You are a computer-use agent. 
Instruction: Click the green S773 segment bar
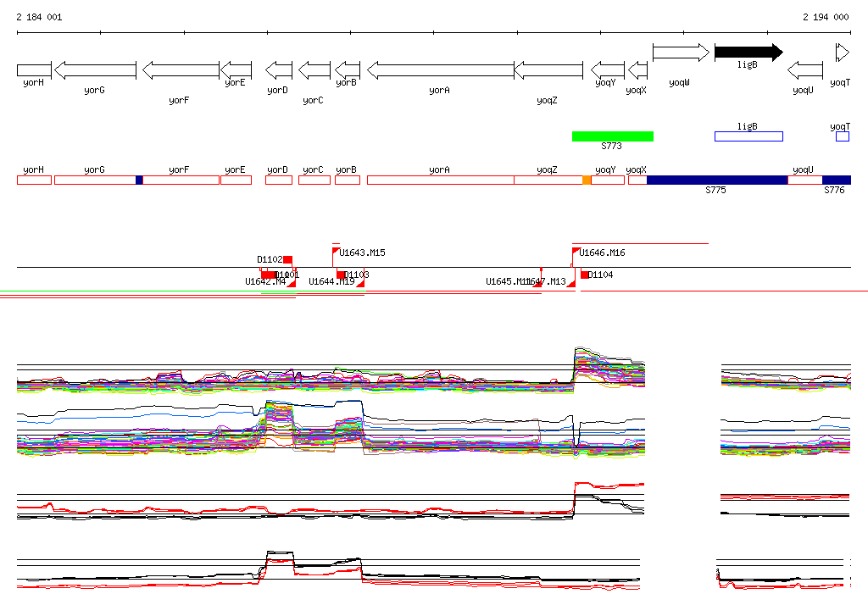[612, 136]
